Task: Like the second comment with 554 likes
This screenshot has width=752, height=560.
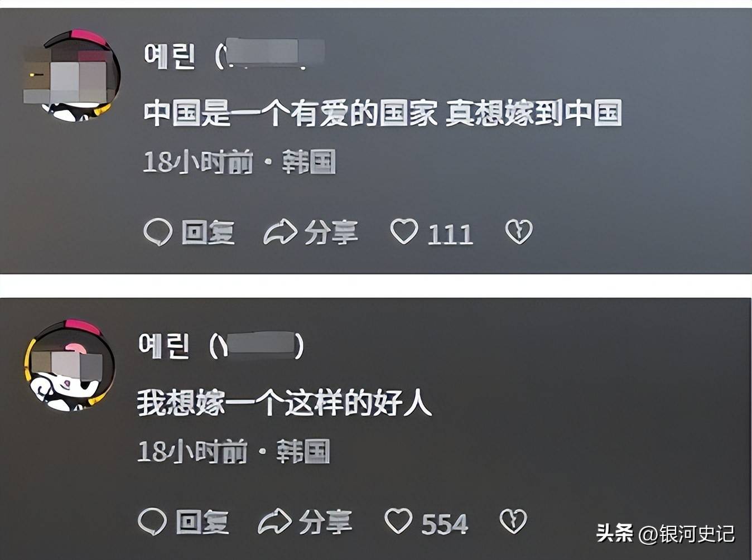Action: [x=398, y=521]
